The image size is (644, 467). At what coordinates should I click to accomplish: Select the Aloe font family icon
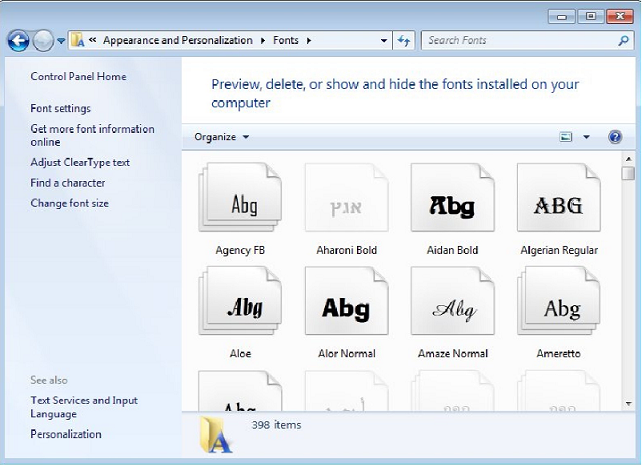(240, 301)
